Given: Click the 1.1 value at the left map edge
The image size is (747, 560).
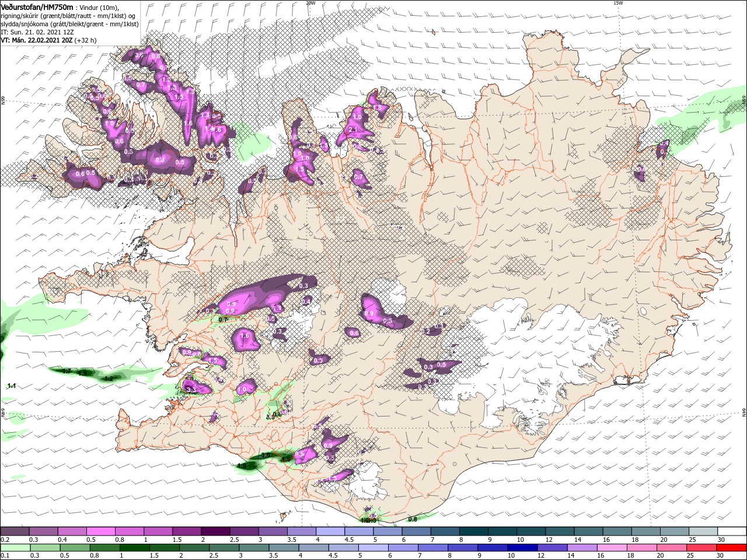Looking at the screenshot, I should pos(11,386).
